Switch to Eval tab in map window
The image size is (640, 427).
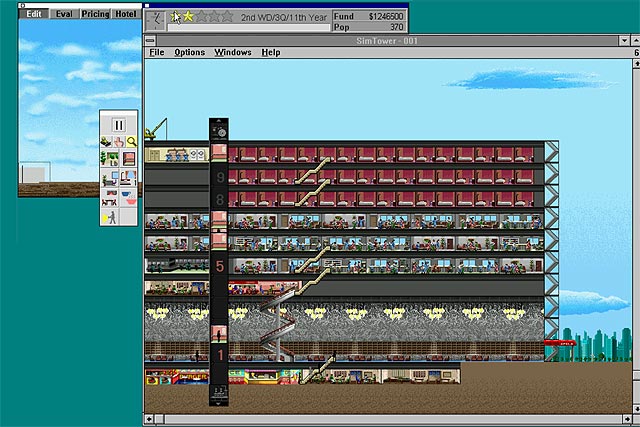(x=64, y=14)
